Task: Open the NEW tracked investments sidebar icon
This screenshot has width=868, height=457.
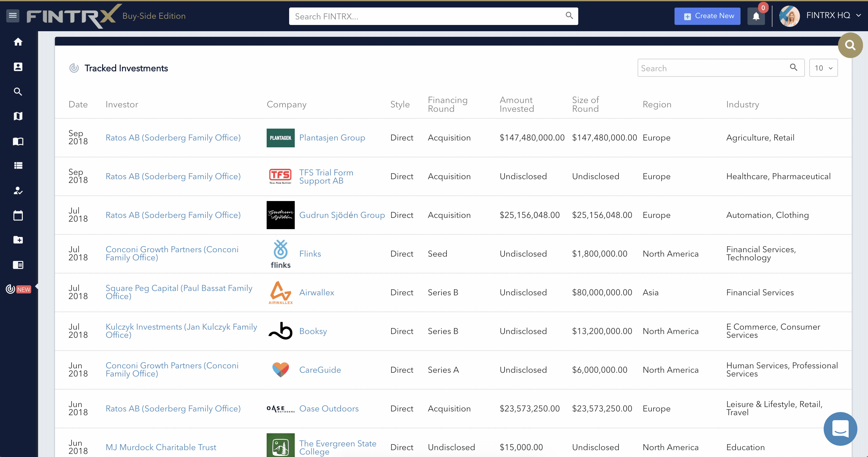Action: 18,289
